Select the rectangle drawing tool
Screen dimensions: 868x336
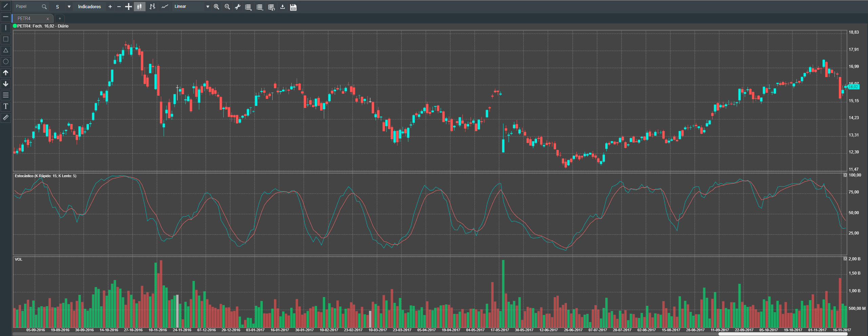(5, 39)
